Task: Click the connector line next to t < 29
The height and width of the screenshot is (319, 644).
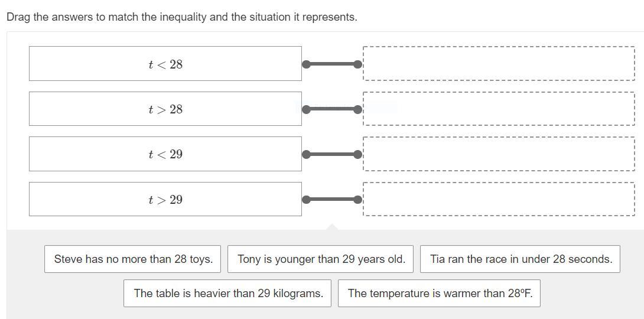Action: (x=332, y=154)
